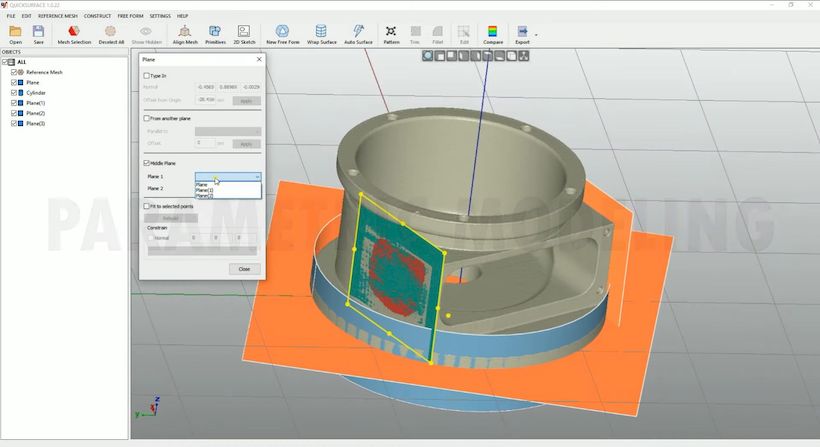Open the Export dropdown arrow
This screenshot has width=820, height=447.
click(x=536, y=35)
